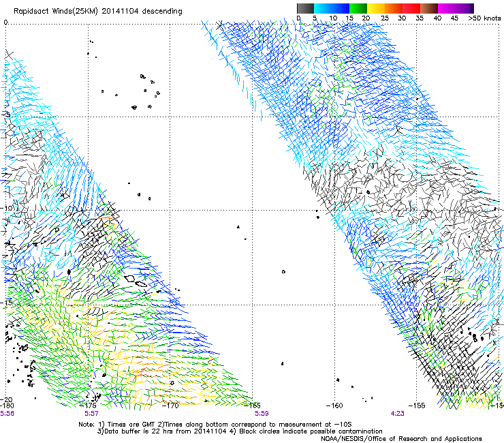Click the 'Data buffer is 22 hrs' note line
504x443 pixels.
[x=240, y=431]
